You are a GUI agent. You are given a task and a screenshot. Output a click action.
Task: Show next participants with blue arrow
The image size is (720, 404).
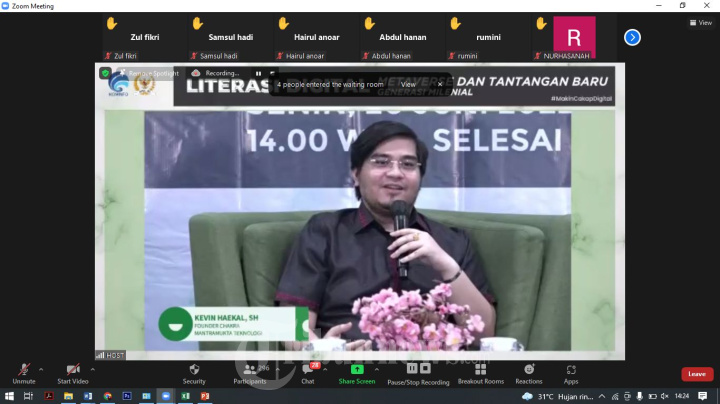[632, 37]
